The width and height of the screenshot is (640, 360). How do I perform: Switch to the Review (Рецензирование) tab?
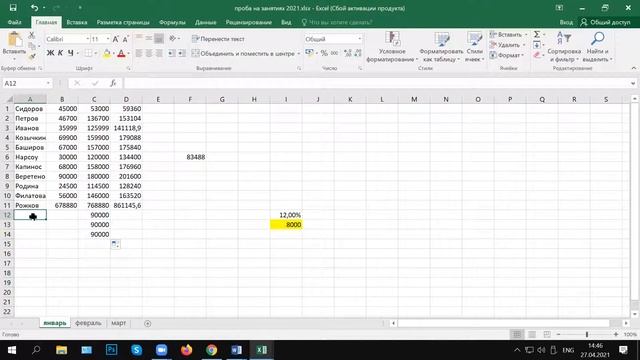click(x=249, y=22)
